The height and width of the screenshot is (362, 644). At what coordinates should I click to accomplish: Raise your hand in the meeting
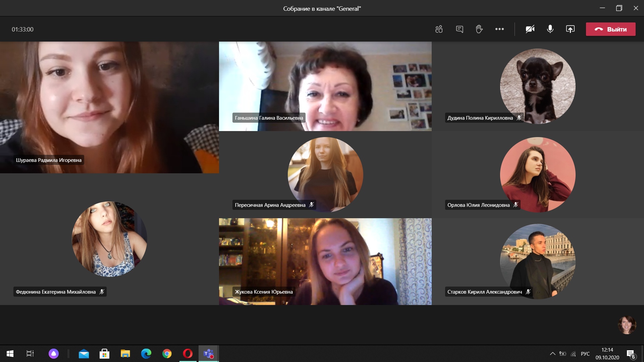479,29
